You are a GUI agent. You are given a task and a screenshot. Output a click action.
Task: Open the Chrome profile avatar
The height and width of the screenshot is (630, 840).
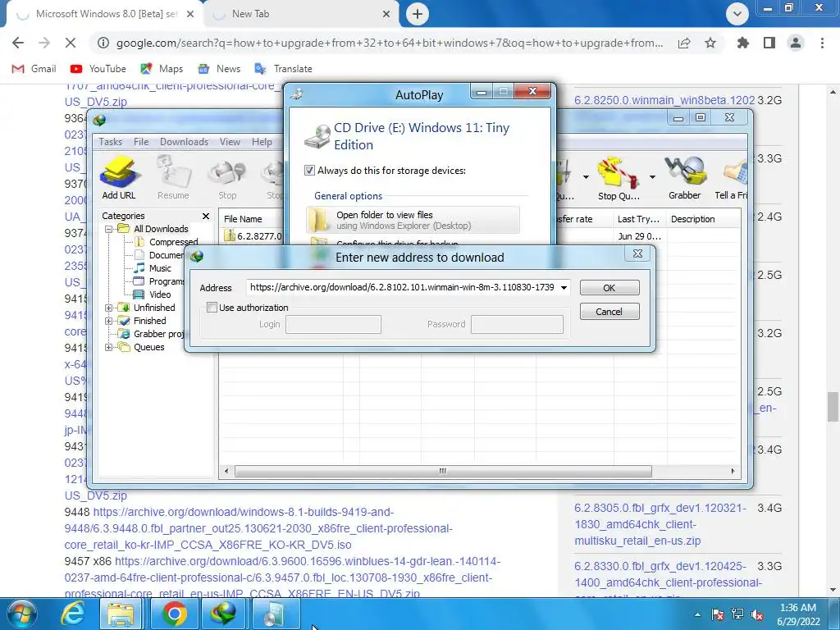coord(796,43)
